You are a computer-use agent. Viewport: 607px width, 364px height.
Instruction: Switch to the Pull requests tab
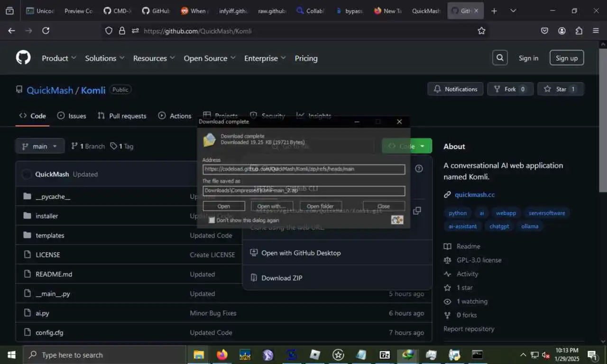(x=122, y=116)
